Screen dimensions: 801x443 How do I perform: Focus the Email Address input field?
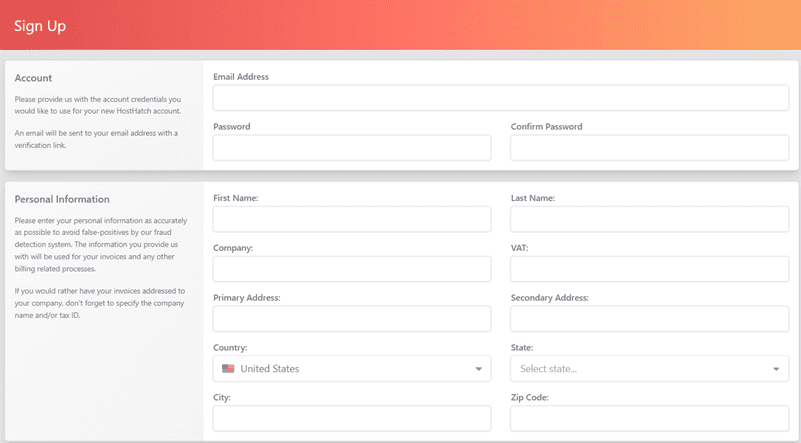tap(500, 98)
